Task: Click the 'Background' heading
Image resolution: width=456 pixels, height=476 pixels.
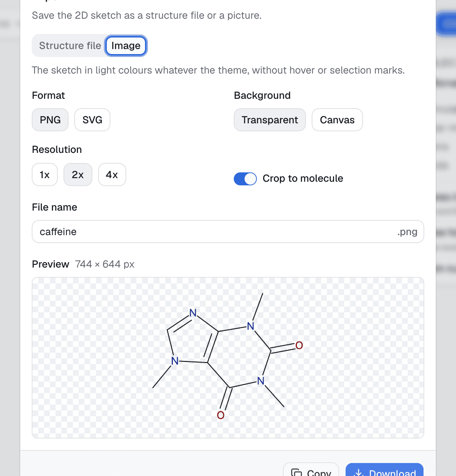Action: 262,96
